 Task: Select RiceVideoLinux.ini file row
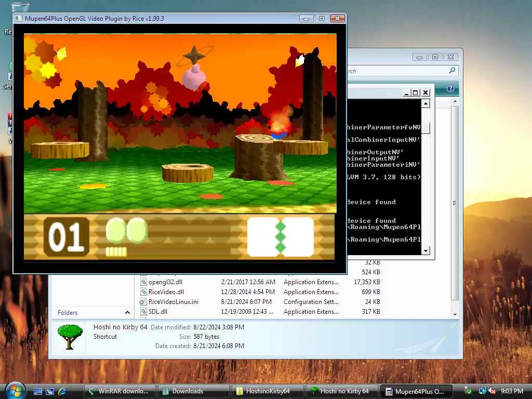(x=260, y=302)
